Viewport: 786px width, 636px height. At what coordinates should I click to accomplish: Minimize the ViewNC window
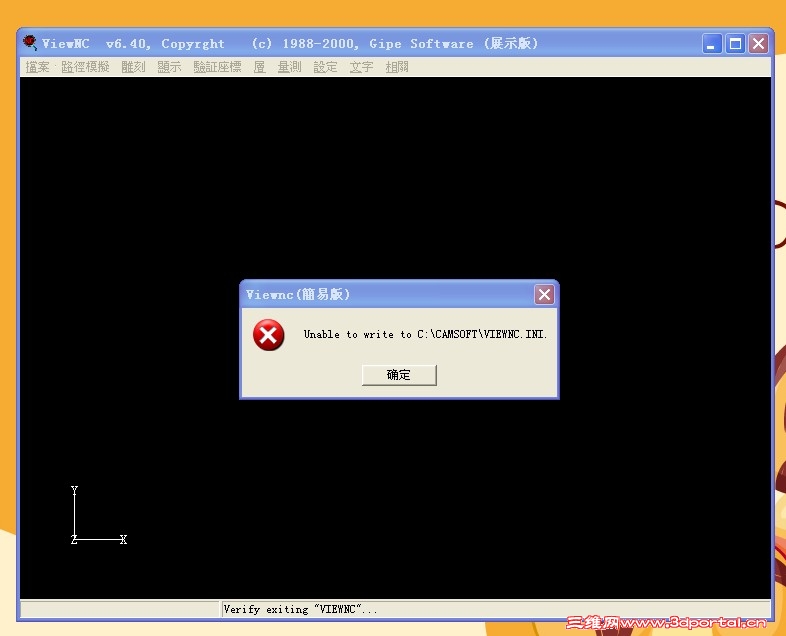(x=712, y=44)
